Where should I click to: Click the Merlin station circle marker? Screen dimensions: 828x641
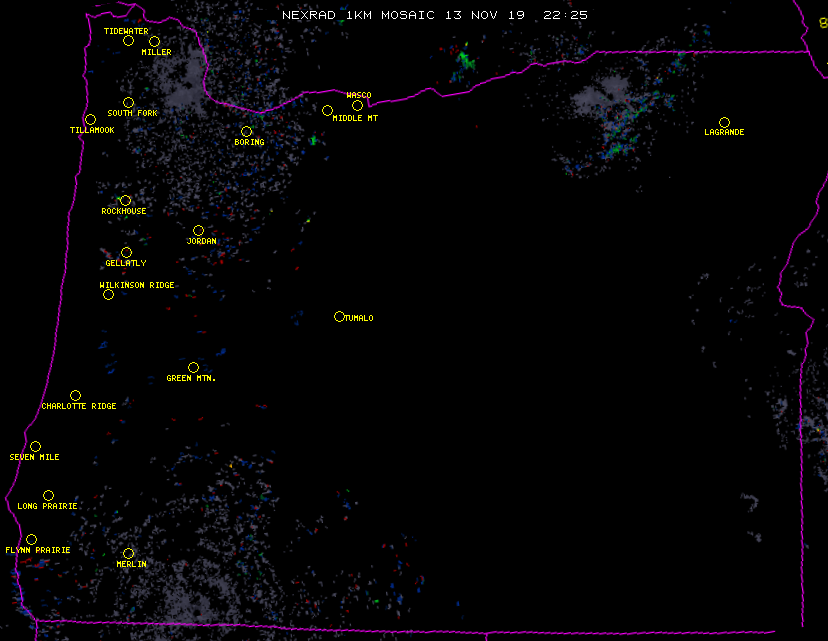click(x=128, y=554)
